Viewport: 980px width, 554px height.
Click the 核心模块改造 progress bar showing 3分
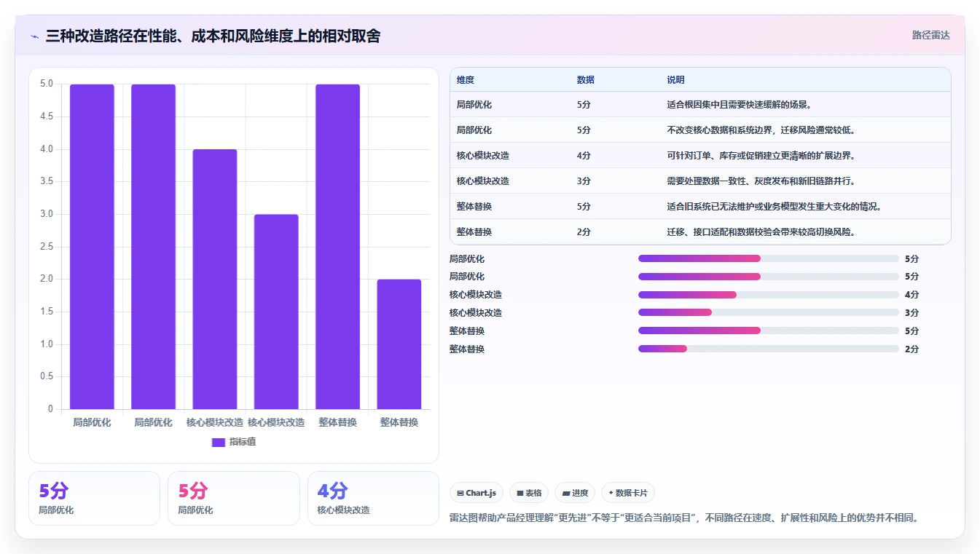click(x=769, y=312)
